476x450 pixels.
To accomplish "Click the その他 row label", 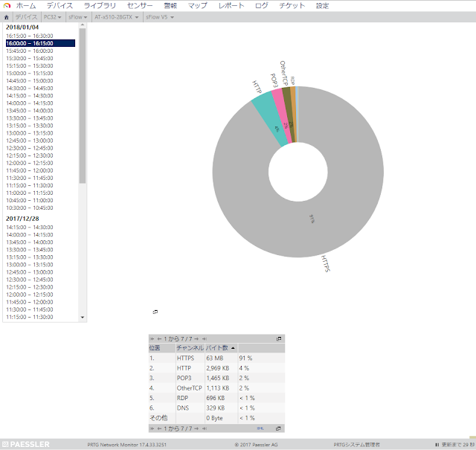I will 158,418.
